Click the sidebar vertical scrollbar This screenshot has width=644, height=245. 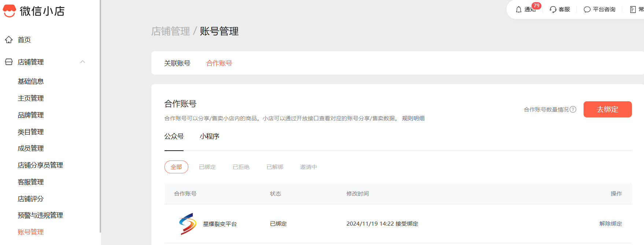click(x=100, y=116)
